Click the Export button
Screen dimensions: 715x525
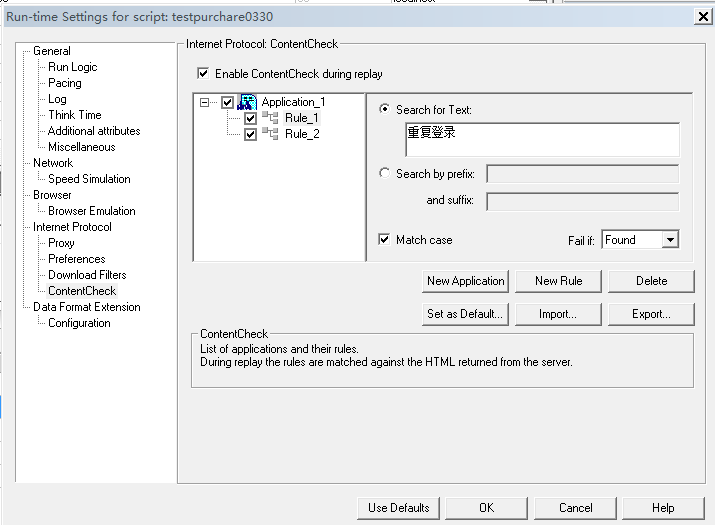651,314
